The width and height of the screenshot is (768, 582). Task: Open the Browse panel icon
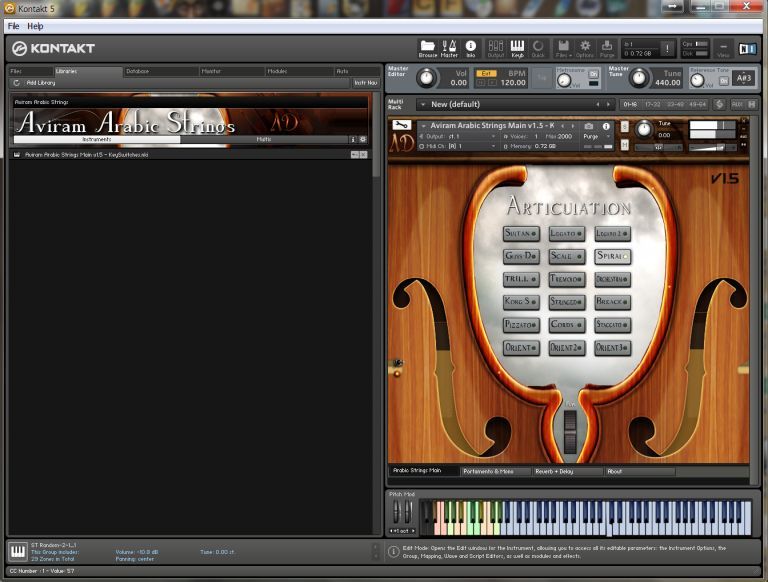click(x=427, y=47)
